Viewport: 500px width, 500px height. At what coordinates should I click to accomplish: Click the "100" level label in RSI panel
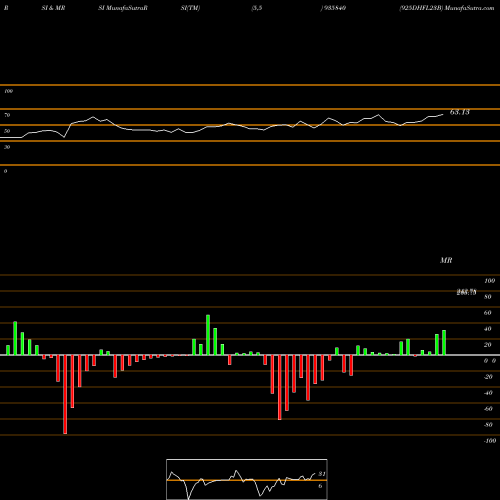tap(8, 91)
